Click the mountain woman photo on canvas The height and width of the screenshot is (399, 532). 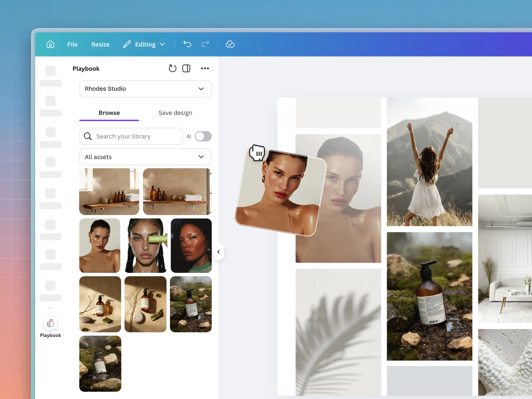pos(430,162)
